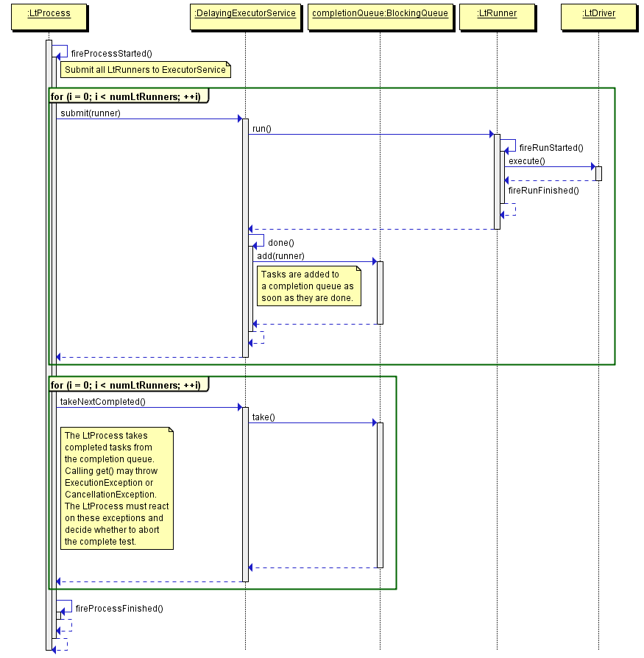Image resolution: width=644 pixels, height=658 pixels.
Task: Select the :DelayingExecutorService lifeline header
Action: click(x=245, y=13)
